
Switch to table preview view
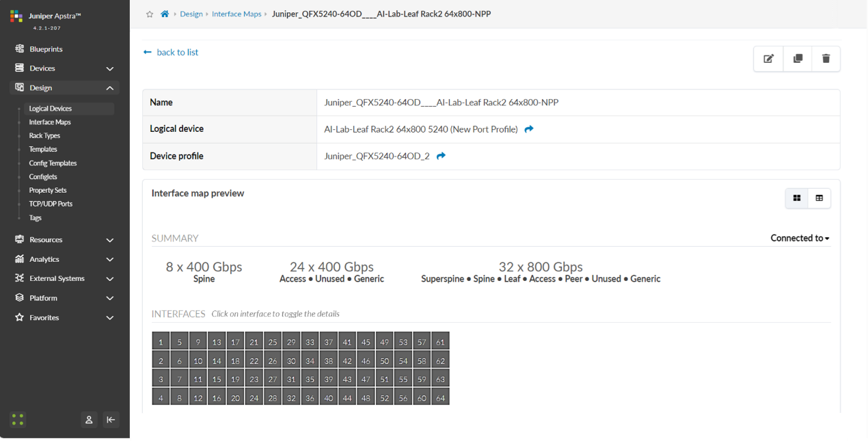point(819,198)
